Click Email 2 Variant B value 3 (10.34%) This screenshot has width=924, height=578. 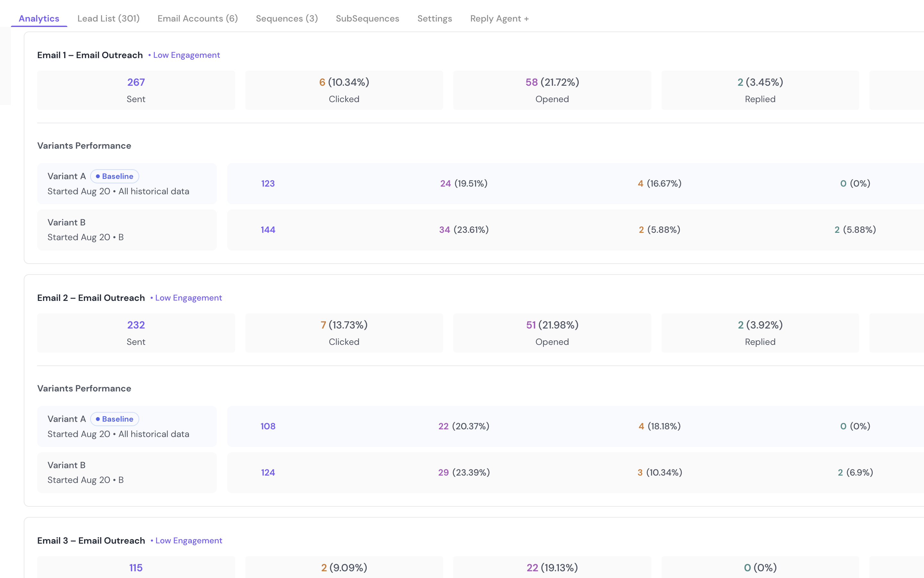click(660, 472)
